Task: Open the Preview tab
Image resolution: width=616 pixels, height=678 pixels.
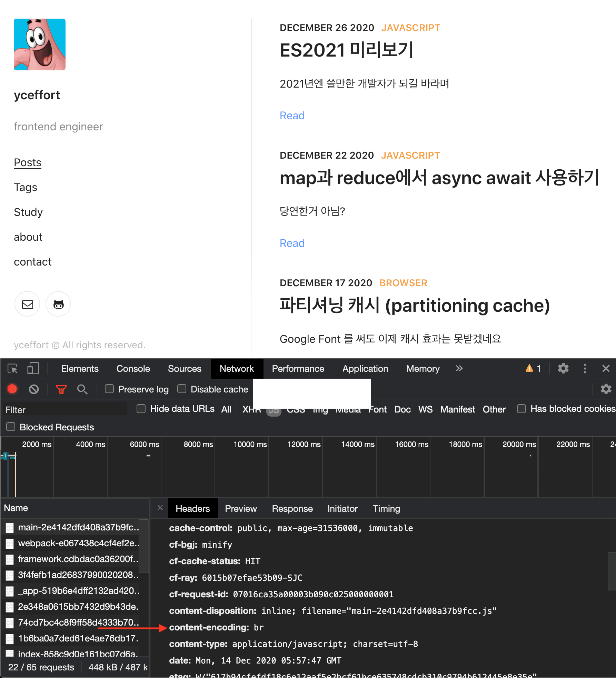Action: pos(241,508)
